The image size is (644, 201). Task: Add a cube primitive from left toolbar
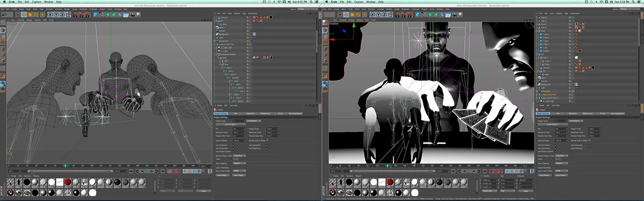[x=96, y=14]
